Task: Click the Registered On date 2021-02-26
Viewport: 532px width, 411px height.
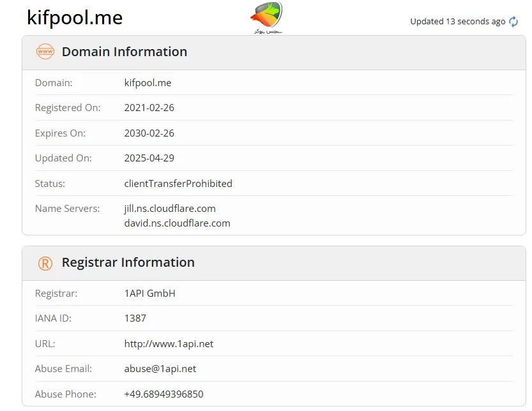Action: (149, 108)
